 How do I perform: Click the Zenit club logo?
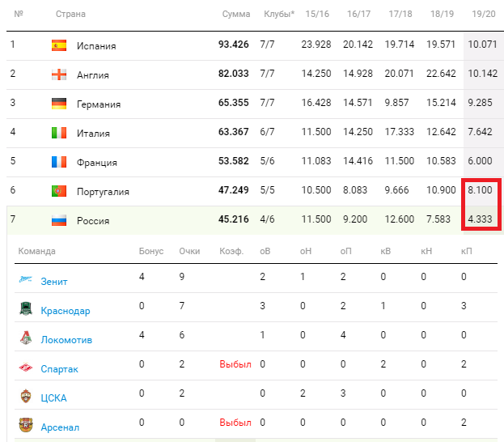click(26, 279)
